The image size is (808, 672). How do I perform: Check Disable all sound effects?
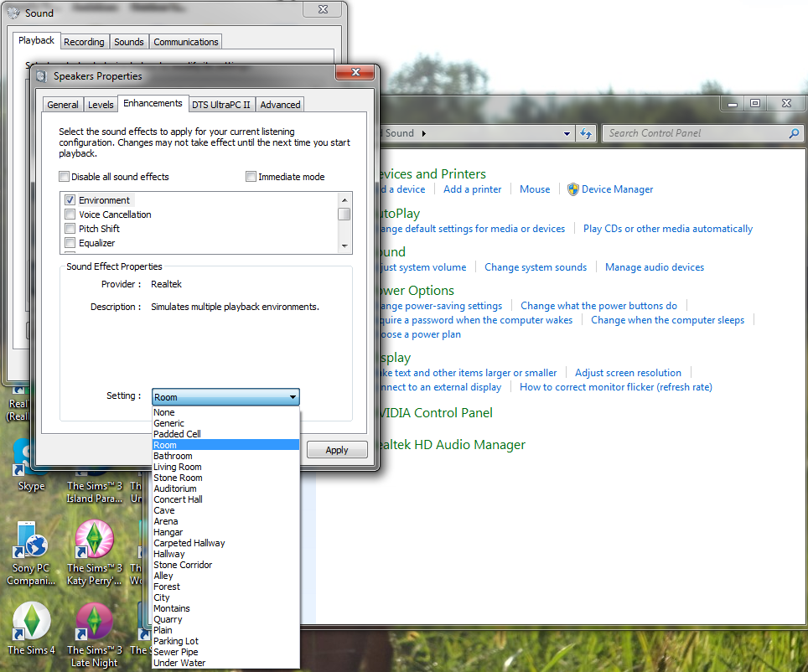(65, 177)
